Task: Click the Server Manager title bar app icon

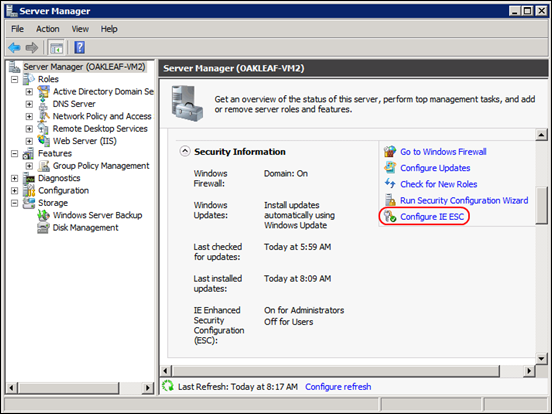Action: 12,11
